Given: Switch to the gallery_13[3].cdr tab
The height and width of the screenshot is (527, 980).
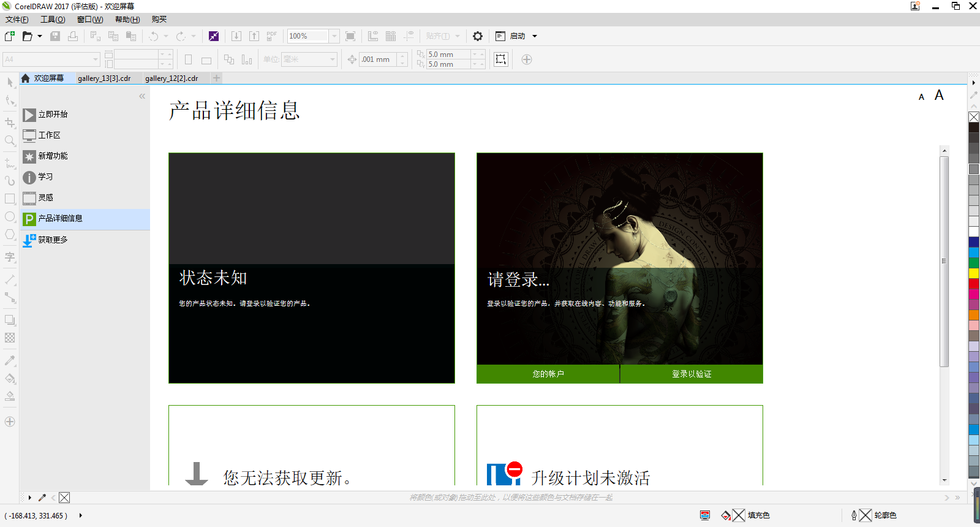Looking at the screenshot, I should (105, 78).
